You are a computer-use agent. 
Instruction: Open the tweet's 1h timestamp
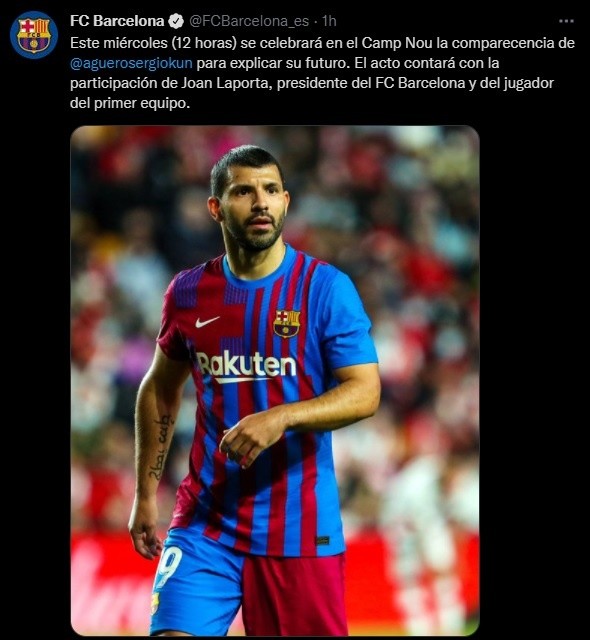329,21
